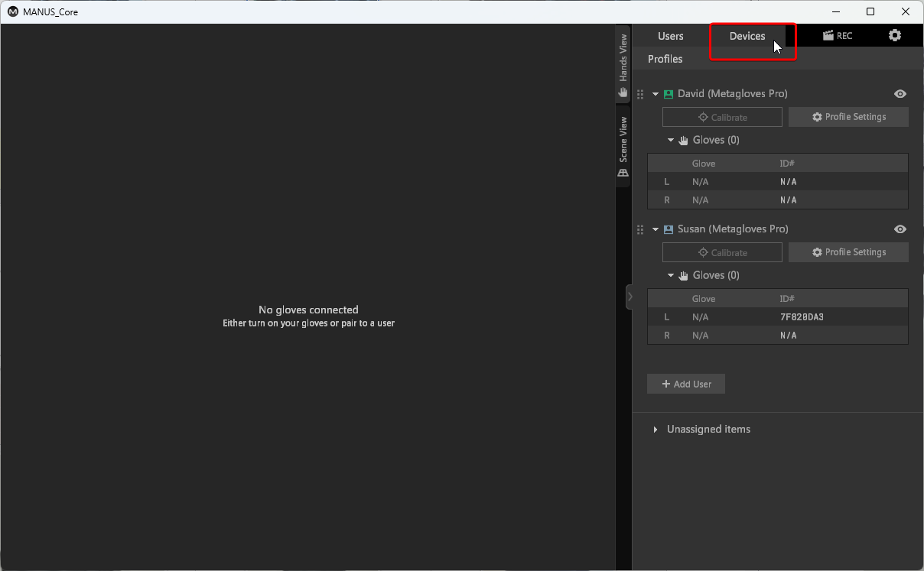Switch to the Devices tab

point(747,36)
